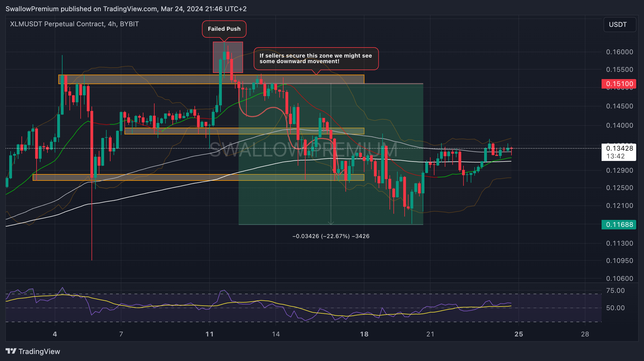Screen dimensions: 644x361
Task: Click the RSI 75.00 axis label
Action: coord(615,291)
